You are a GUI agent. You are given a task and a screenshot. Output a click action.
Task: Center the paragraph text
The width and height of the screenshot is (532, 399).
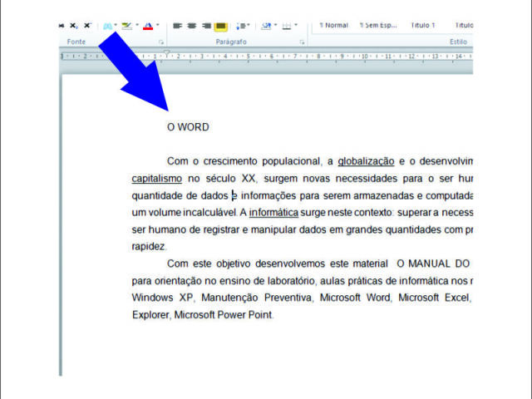pyautogui.click(x=192, y=26)
